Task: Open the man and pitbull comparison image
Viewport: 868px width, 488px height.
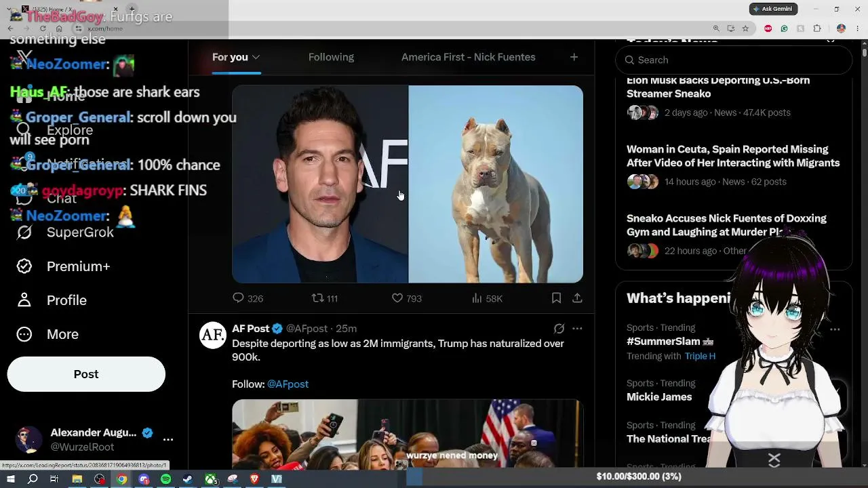Action: tap(408, 184)
